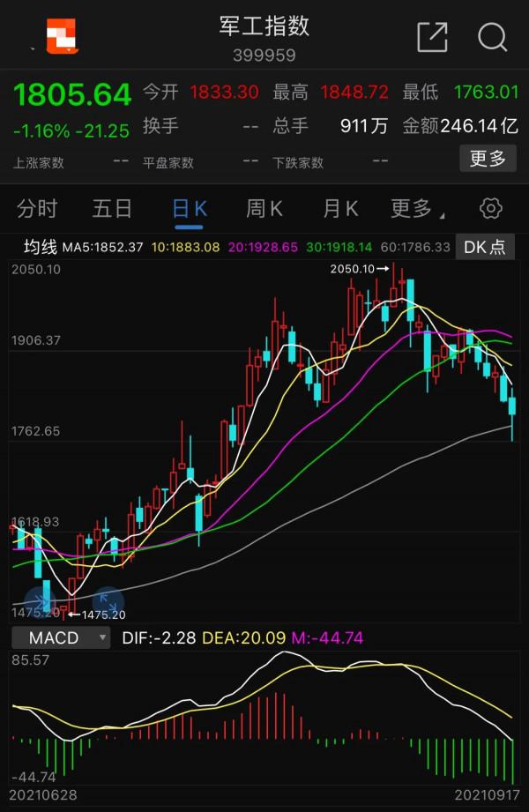This screenshot has width=529, height=812.
Task: Open chart settings gear icon
Action: pos(490,208)
